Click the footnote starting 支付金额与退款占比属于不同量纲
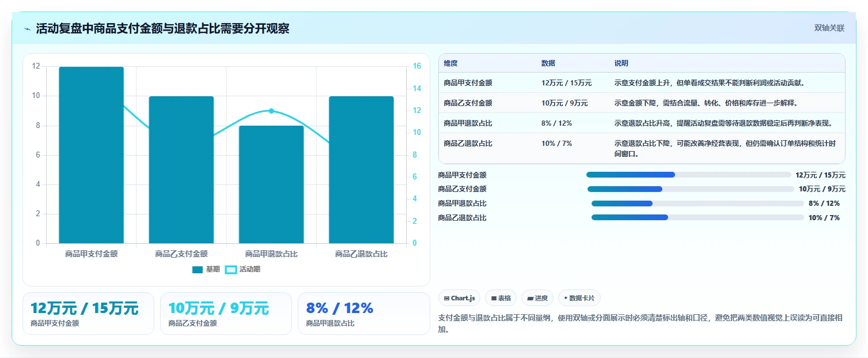 pos(641,323)
